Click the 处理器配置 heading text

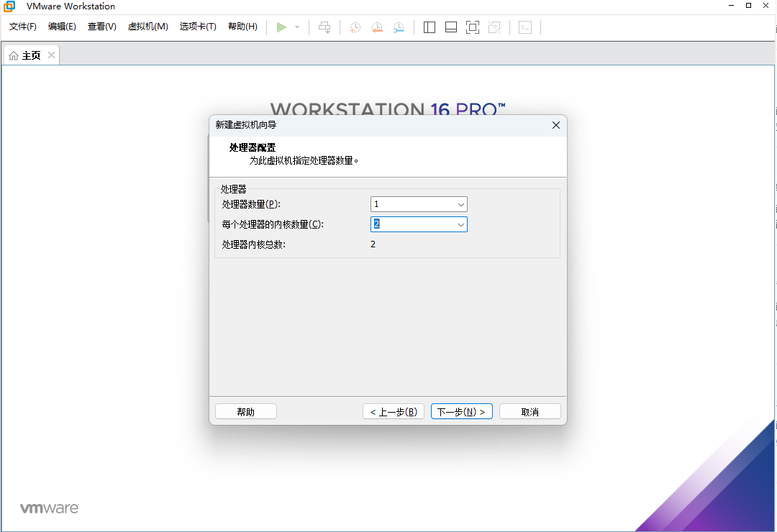(253, 147)
